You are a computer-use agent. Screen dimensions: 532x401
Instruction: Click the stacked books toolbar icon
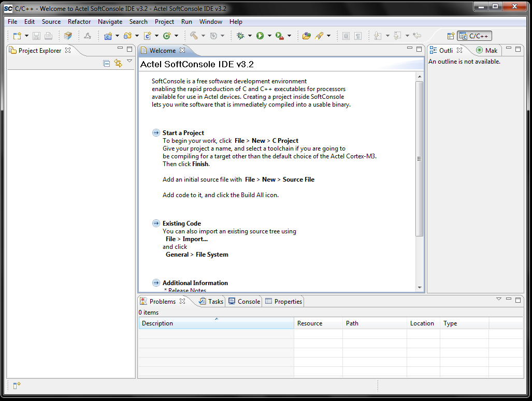pos(68,36)
